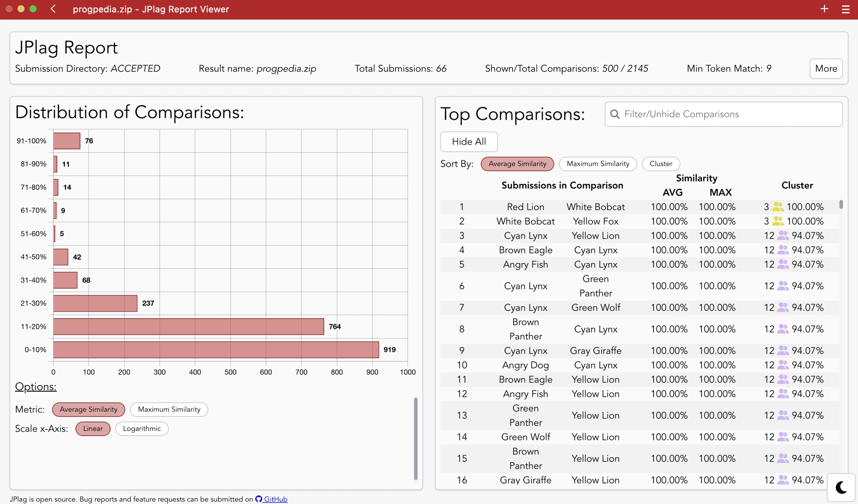Sort comparisons by Maximum Similarity
This screenshot has height=504, width=858.
tap(598, 164)
